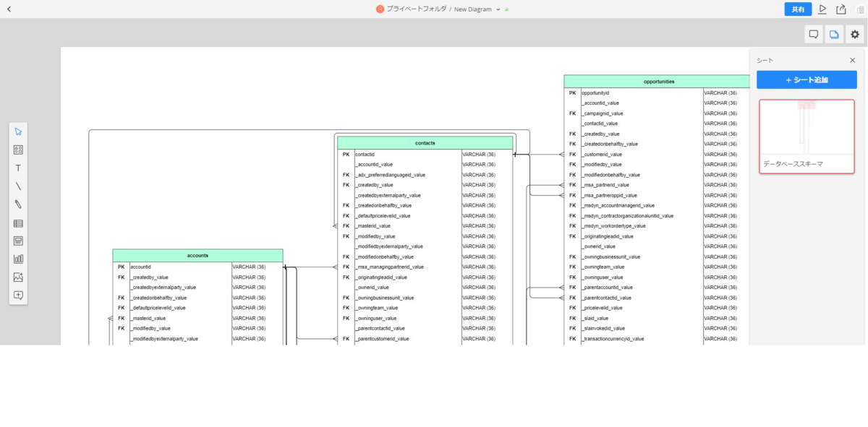Click _transactioncurrencyid_value in opportunities table
This screenshot has height=427, width=868.
[x=613, y=339]
